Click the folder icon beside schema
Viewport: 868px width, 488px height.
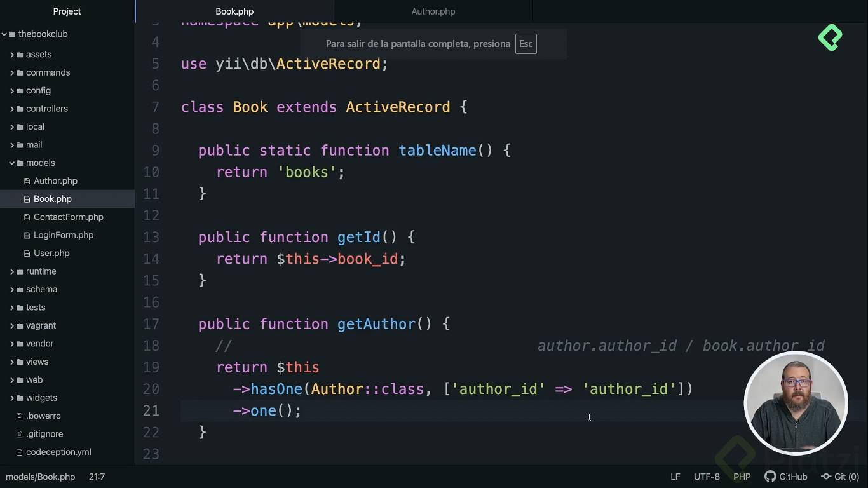[20, 290]
